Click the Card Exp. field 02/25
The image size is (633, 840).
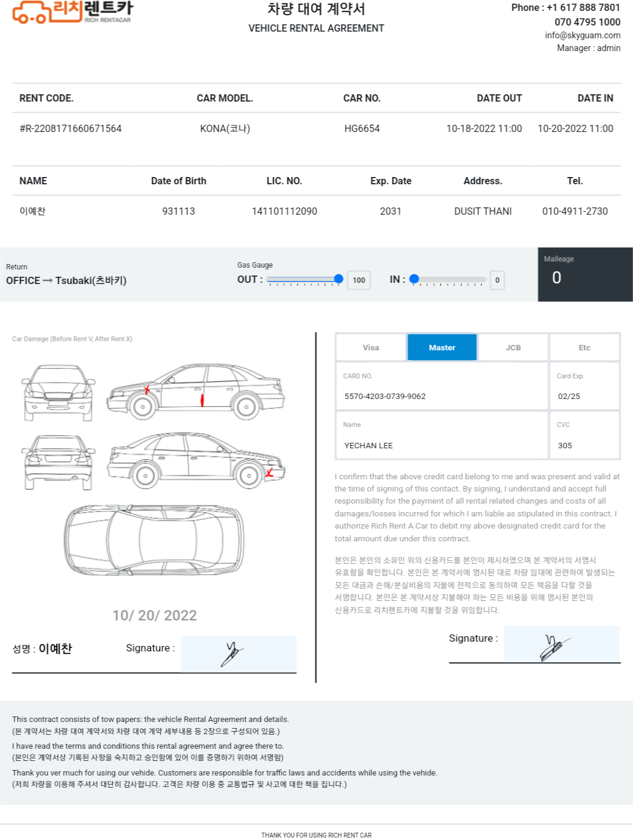pos(584,386)
